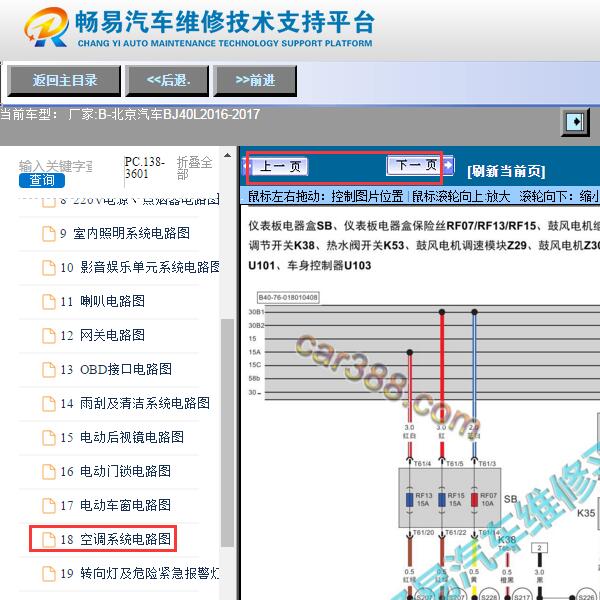Click the B40-76-018010408 diagram code label
This screenshot has width=600, height=600.
[288, 297]
